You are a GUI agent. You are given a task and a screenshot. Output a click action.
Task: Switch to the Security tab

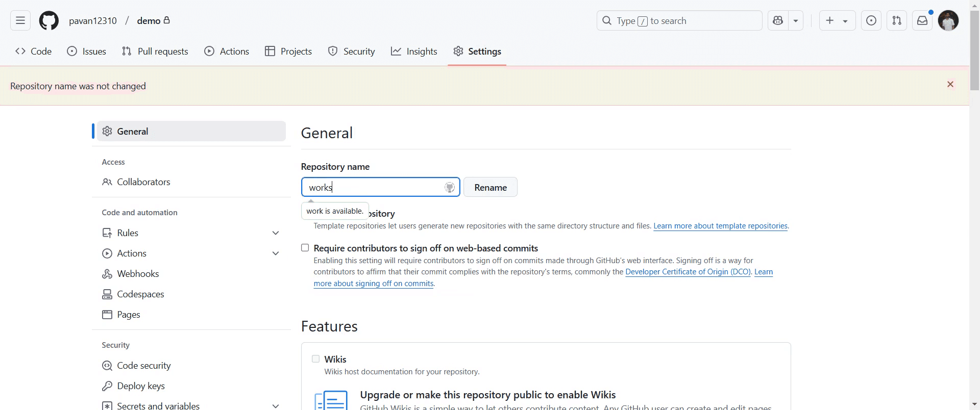[352, 52]
